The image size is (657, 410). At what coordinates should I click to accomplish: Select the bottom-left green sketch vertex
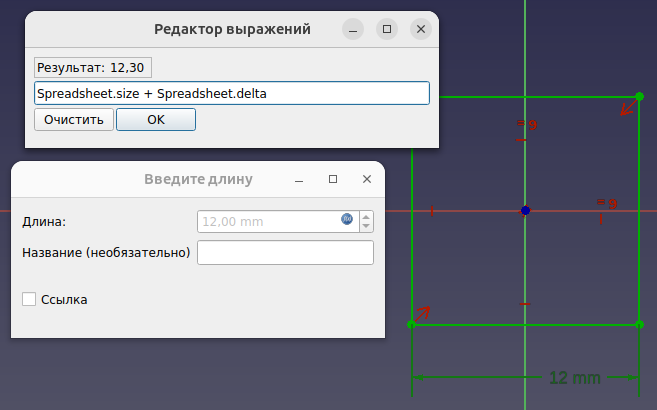click(411, 324)
